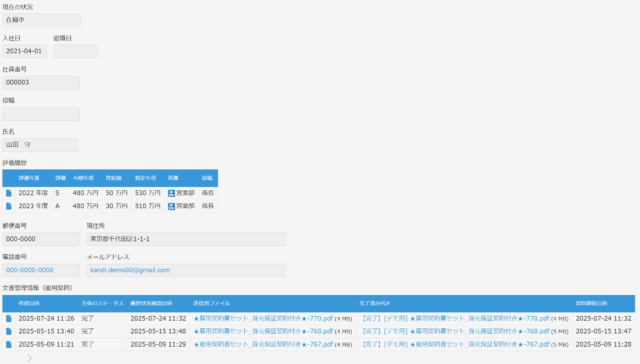Screen dimensions: 640x364
Task: Click the 営業部 text in 2022年度 row
Action: pyautogui.click(x=185, y=193)
